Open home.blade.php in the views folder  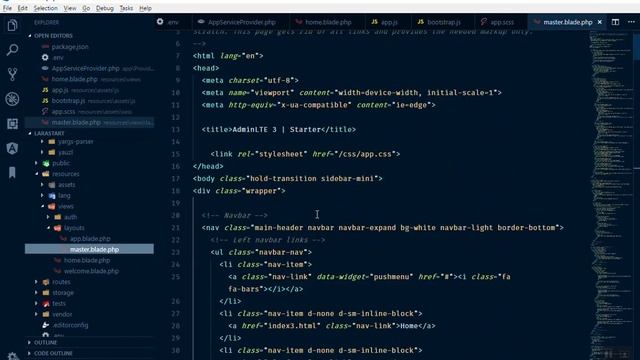87,260
